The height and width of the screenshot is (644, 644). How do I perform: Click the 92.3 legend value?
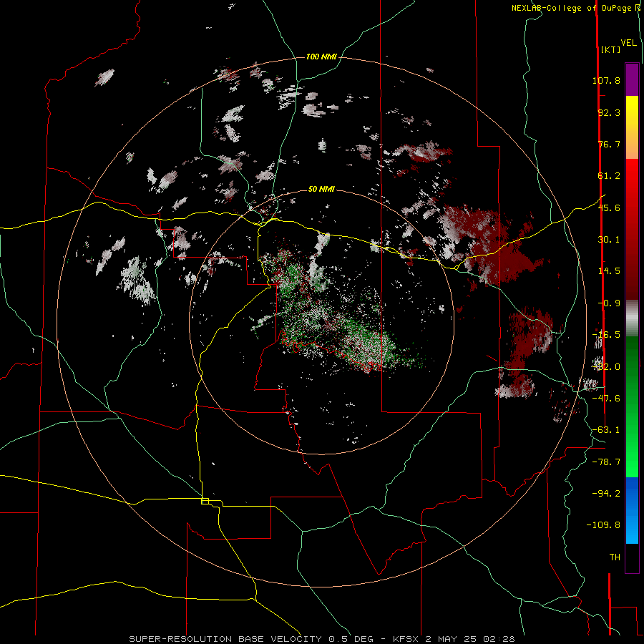[609, 112]
